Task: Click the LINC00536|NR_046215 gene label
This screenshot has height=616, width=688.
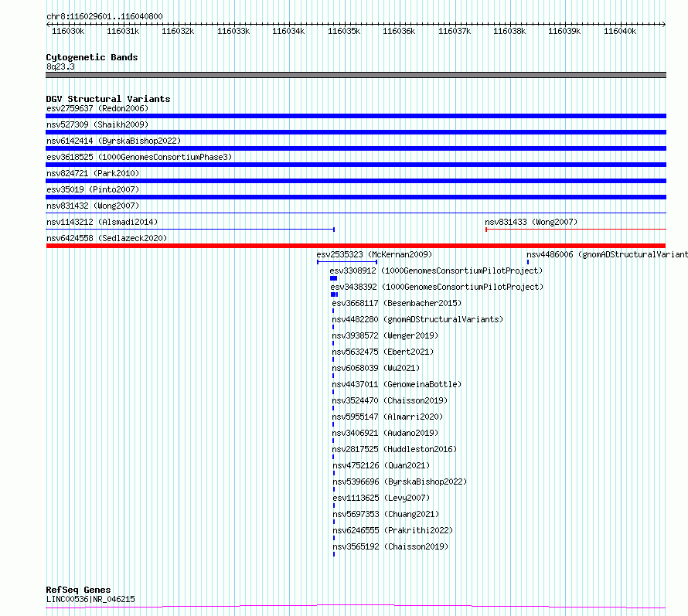Action: (x=90, y=599)
